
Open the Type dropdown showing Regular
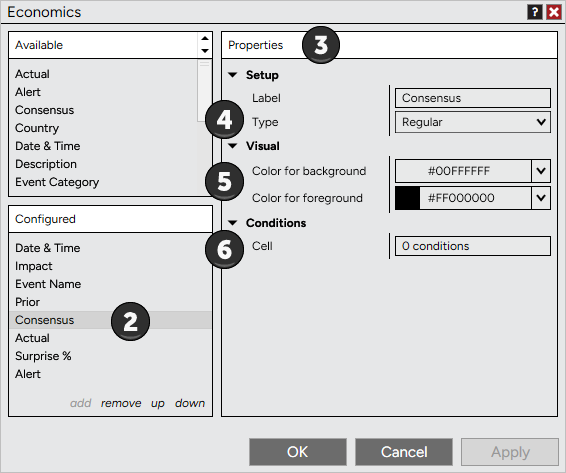pyautogui.click(x=473, y=122)
